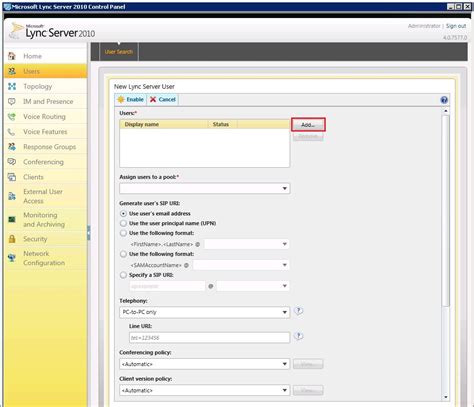Click the greyed Remove button under Add

(x=308, y=136)
